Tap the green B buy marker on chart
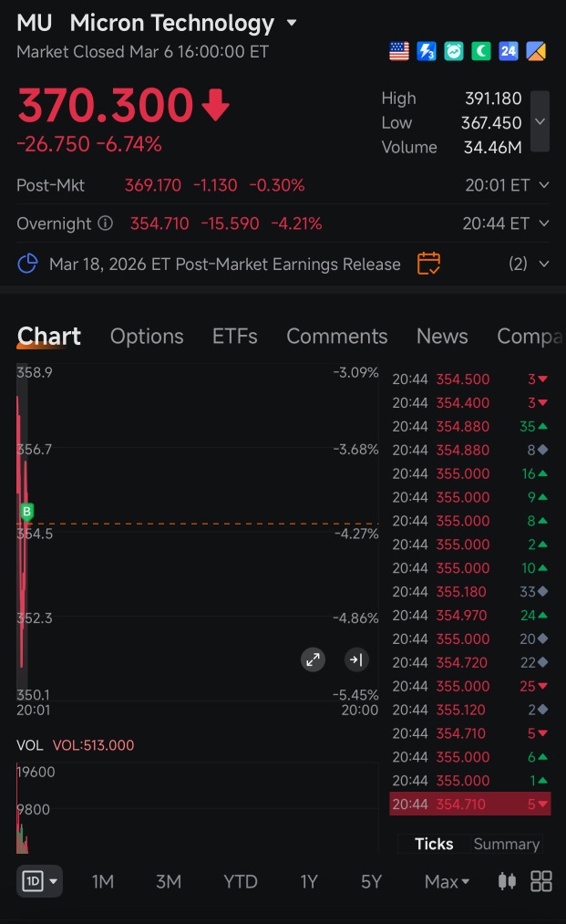This screenshot has height=924, width=566. coord(26,512)
